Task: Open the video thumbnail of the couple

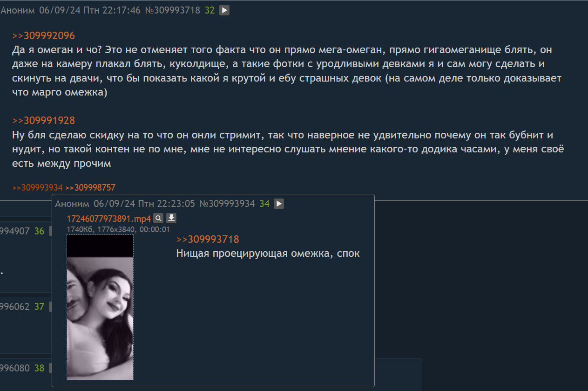Action: (100, 307)
